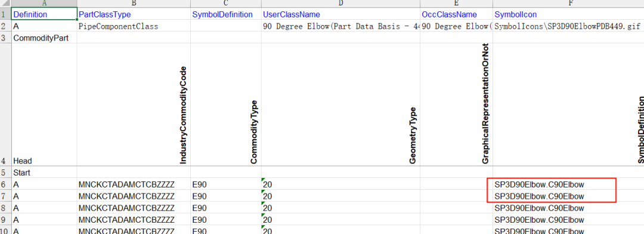Select the rotated GeometryType header cell
Image resolution: width=644 pixels, height=234 pixels.
coord(340,104)
